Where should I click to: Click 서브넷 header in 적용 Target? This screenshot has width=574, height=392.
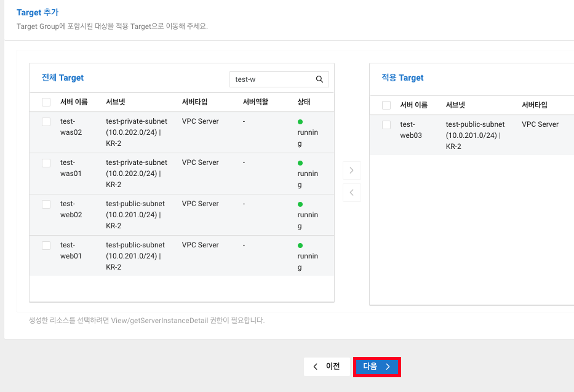tap(455, 105)
